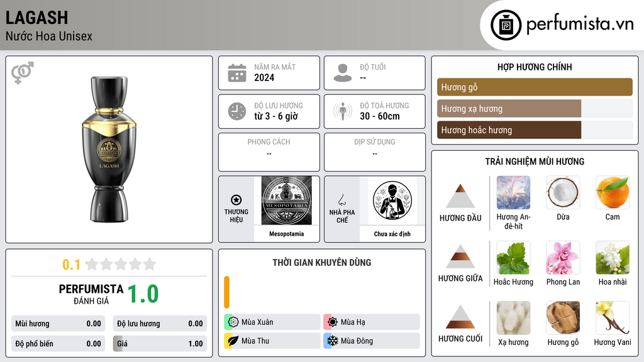Screen dimensions: 644x362
Task: Click the LAGASH perfume title
Action: pos(36,18)
